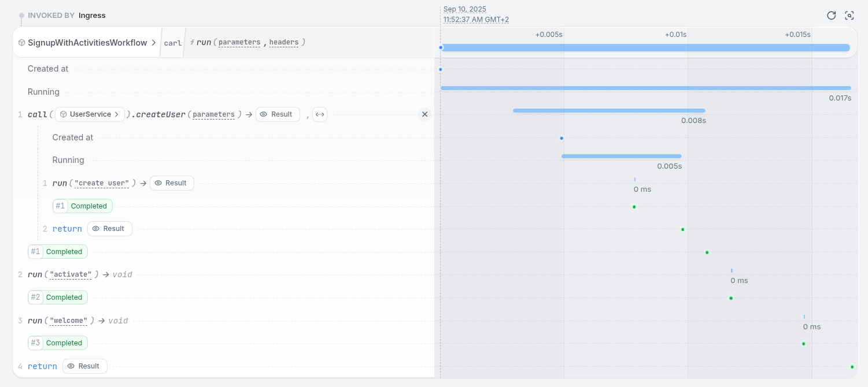This screenshot has width=868, height=387.
Task: Click the focus-on-trace icon at top right
Action: [x=849, y=16]
